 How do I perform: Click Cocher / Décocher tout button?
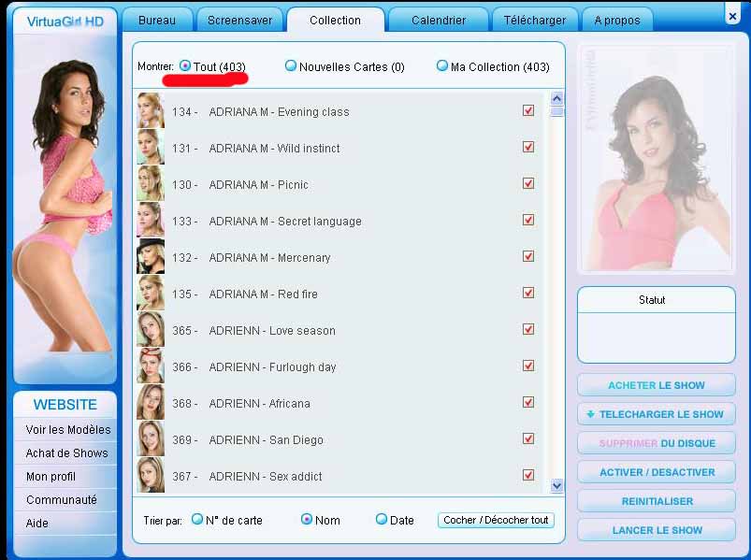[496, 520]
